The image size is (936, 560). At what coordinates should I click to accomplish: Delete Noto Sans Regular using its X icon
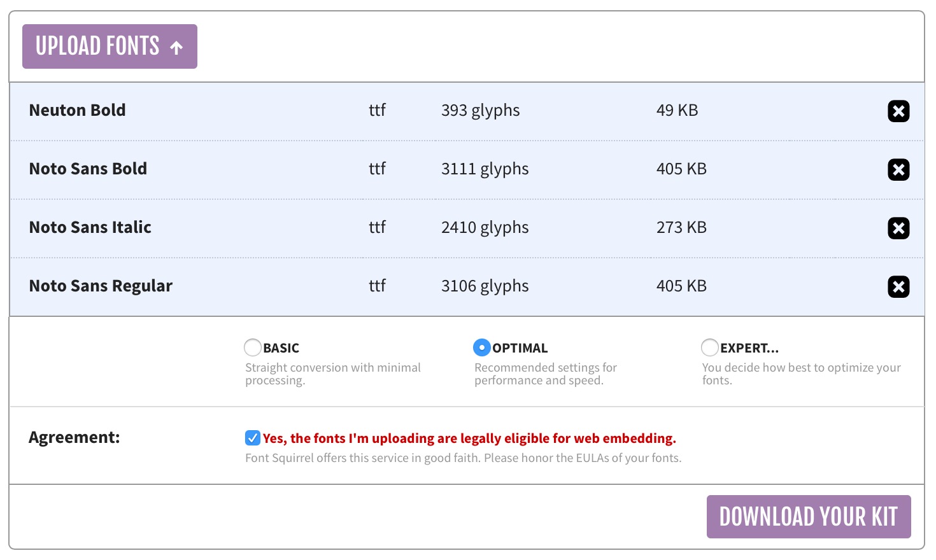coord(898,287)
